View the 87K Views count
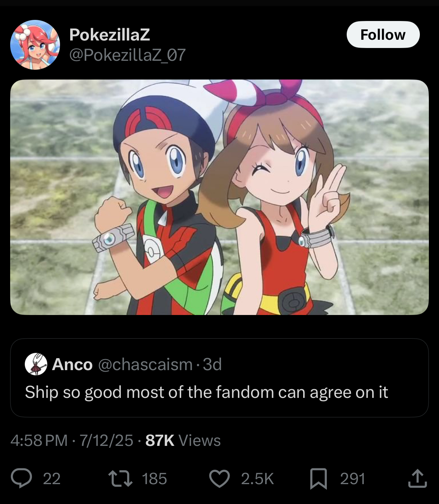 click(x=183, y=440)
